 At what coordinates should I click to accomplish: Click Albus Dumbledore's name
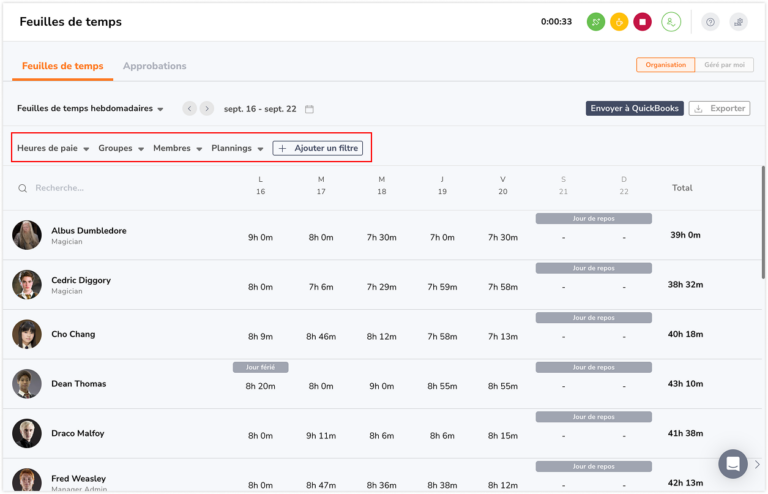point(89,231)
